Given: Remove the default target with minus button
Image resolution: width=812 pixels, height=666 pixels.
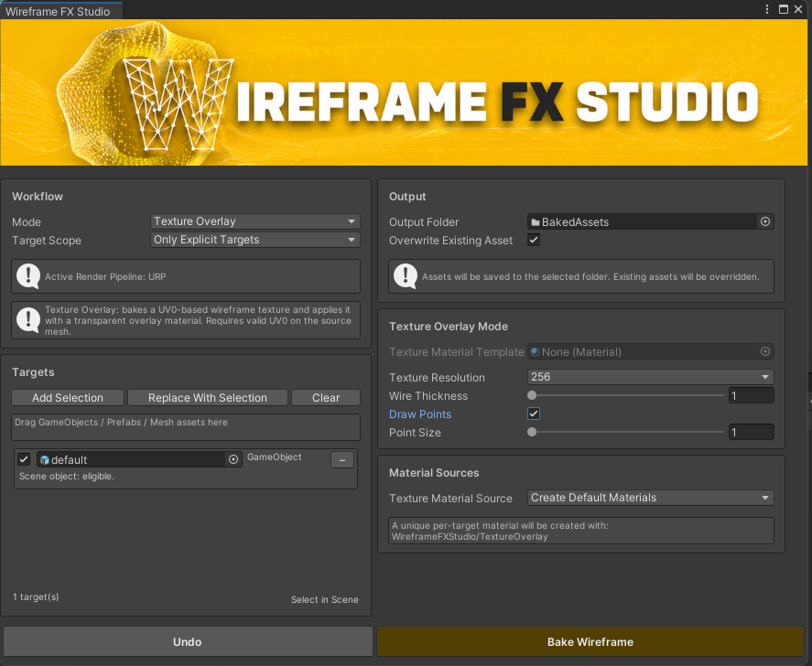Looking at the screenshot, I should [x=342, y=459].
